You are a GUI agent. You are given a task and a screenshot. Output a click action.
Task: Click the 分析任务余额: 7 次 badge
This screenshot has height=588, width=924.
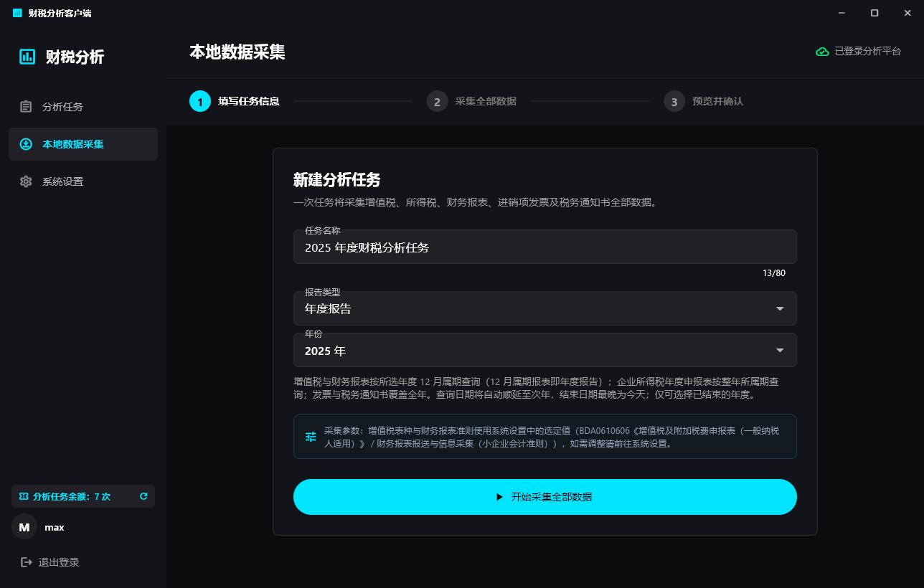83,496
